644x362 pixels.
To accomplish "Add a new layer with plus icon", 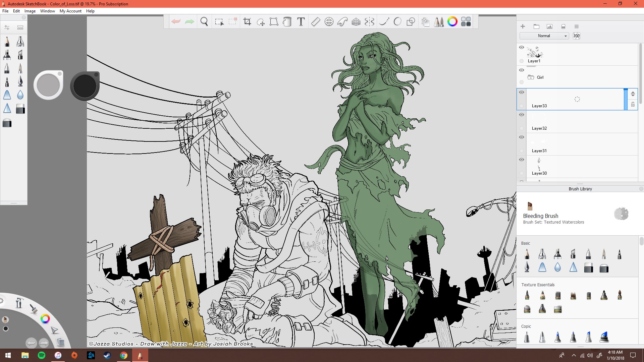I will tap(523, 26).
